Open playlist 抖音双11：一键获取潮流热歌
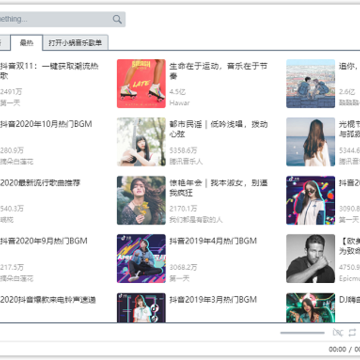The width and height of the screenshot is (360, 360). tap(49, 71)
